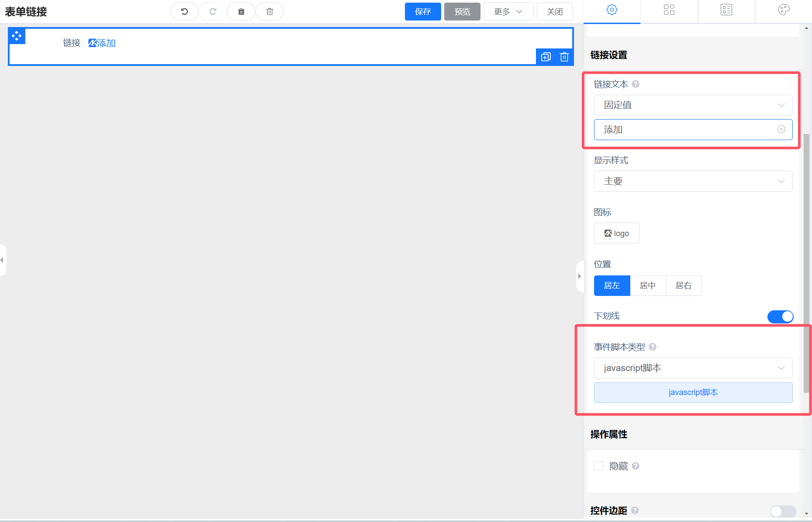The height and width of the screenshot is (522, 812).
Task: Select 居中 position option
Action: [x=647, y=285]
